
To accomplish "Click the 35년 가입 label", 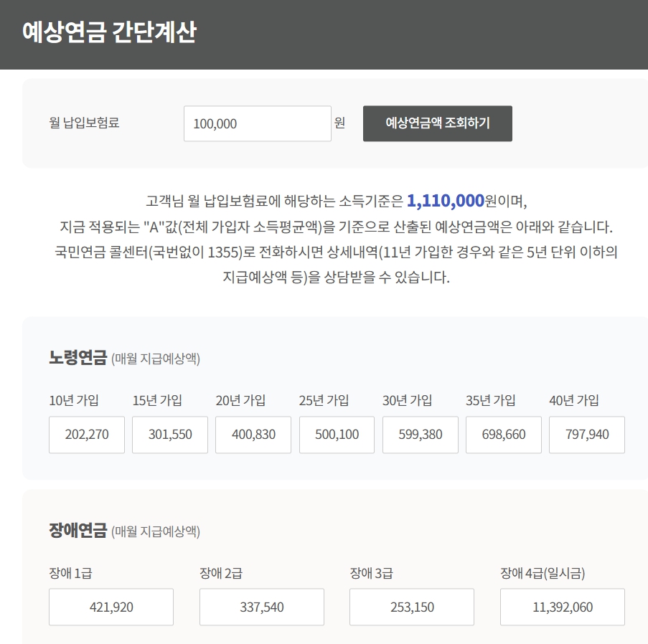I will click(x=491, y=400).
